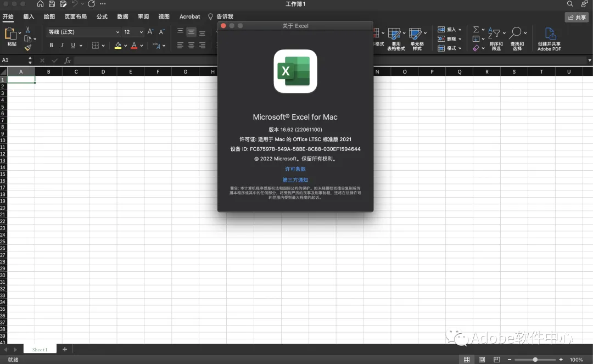The width and height of the screenshot is (593, 364).
Task: Switch to Normal view in status bar
Action: pos(467,360)
